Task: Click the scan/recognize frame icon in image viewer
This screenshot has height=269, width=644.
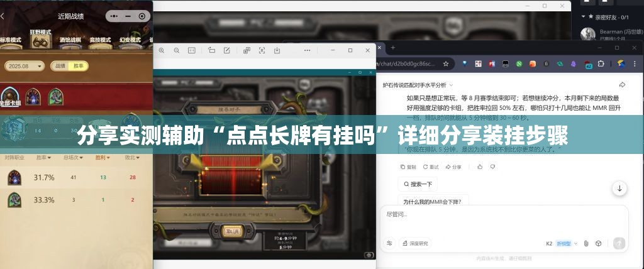Action: [x=262, y=50]
